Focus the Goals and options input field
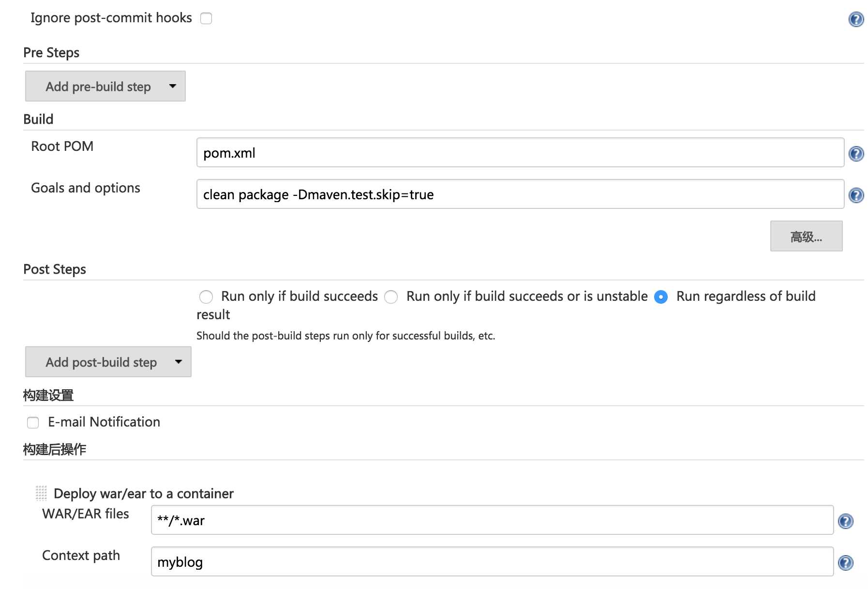 tap(520, 194)
